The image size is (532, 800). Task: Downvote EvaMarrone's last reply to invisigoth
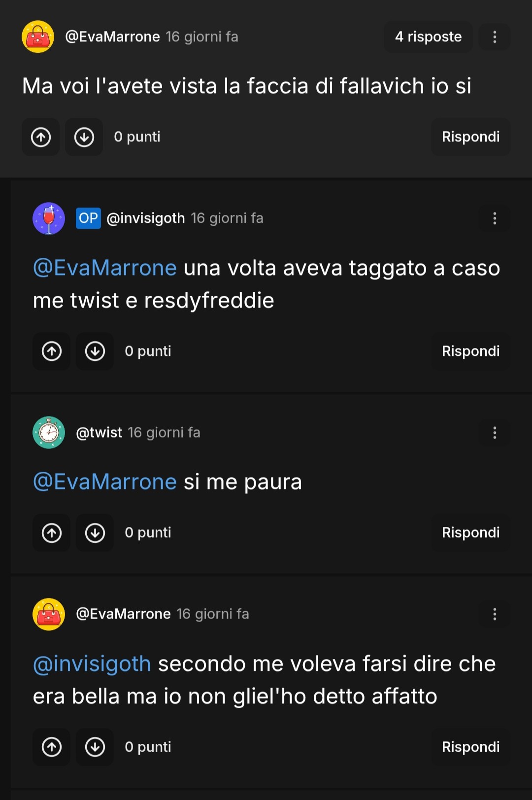click(95, 747)
